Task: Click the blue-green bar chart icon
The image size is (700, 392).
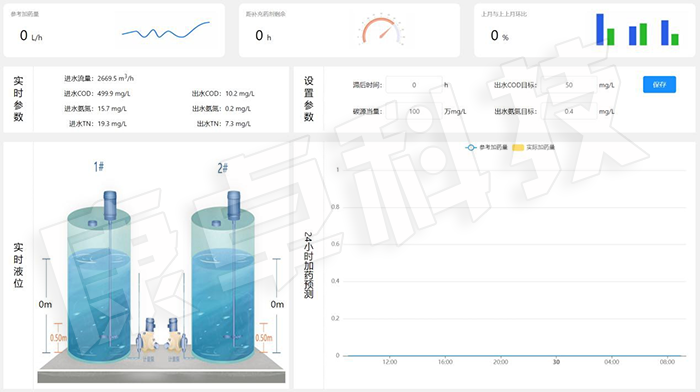Action: tap(638, 29)
